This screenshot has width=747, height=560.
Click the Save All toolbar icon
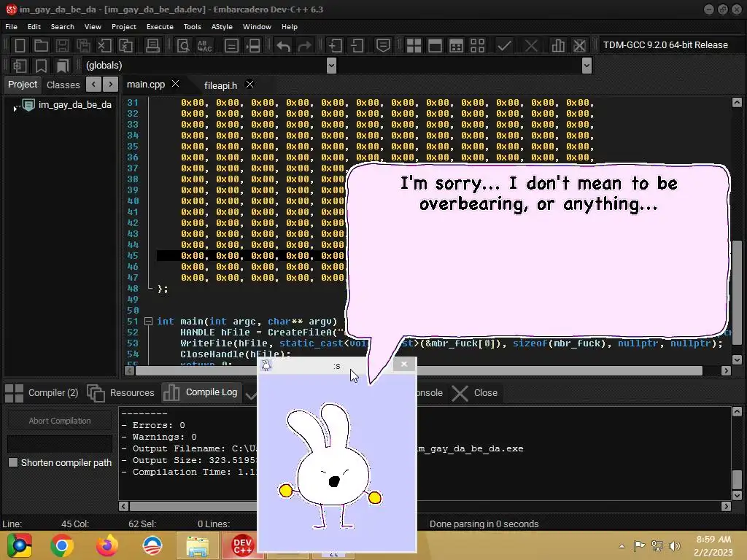point(83,46)
